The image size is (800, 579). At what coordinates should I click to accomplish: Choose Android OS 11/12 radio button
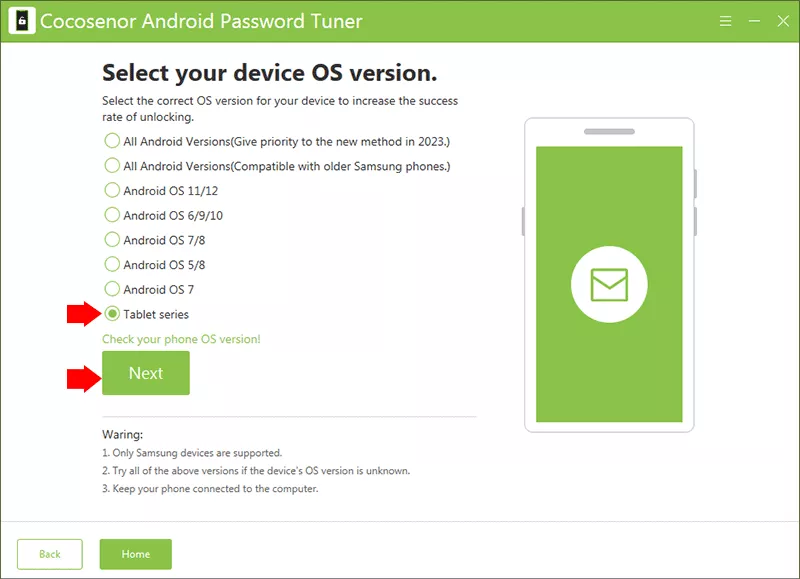coord(112,190)
